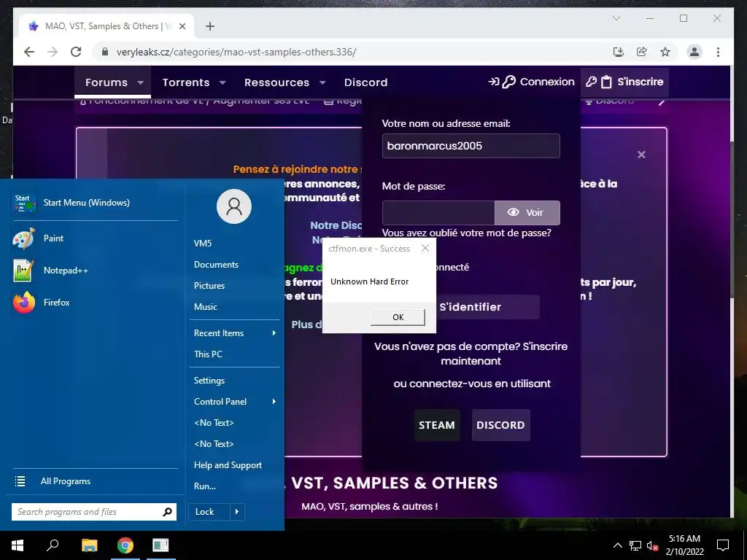Click the username field with baronmarcus2005
The width and height of the screenshot is (747, 560).
coord(471,146)
